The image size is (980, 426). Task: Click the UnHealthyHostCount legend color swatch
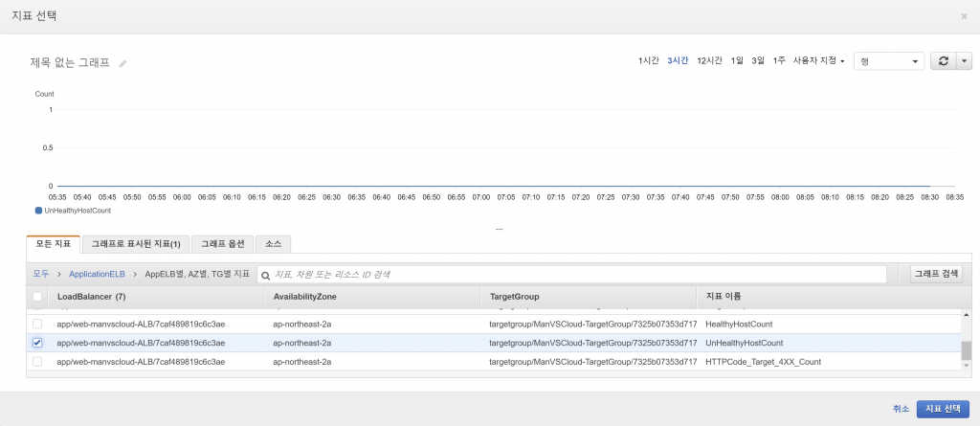(38, 210)
